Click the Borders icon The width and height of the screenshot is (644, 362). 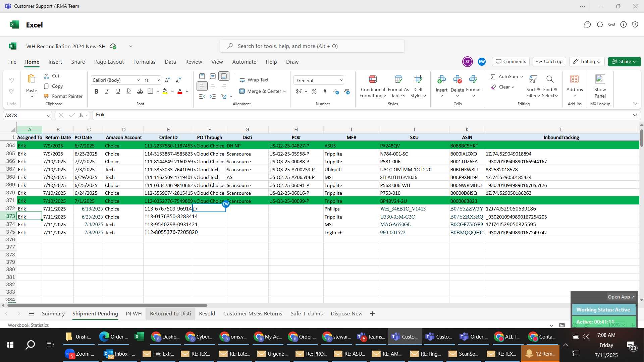(150, 91)
